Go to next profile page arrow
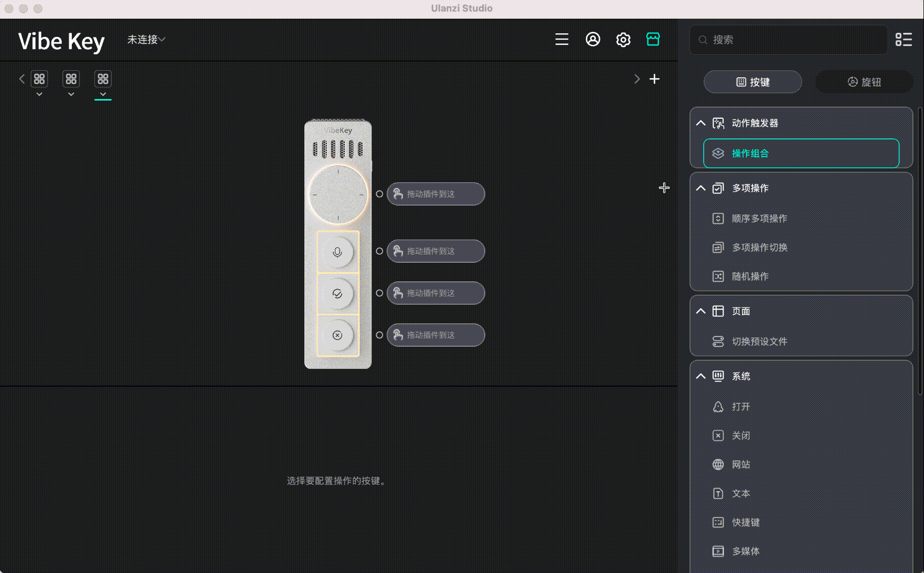 click(x=637, y=79)
